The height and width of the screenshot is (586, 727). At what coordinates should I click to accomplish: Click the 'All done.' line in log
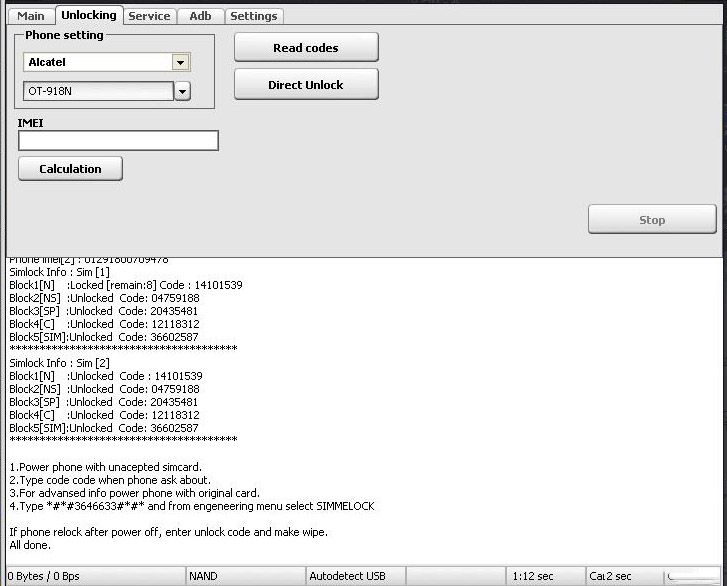pyautogui.click(x=30, y=545)
